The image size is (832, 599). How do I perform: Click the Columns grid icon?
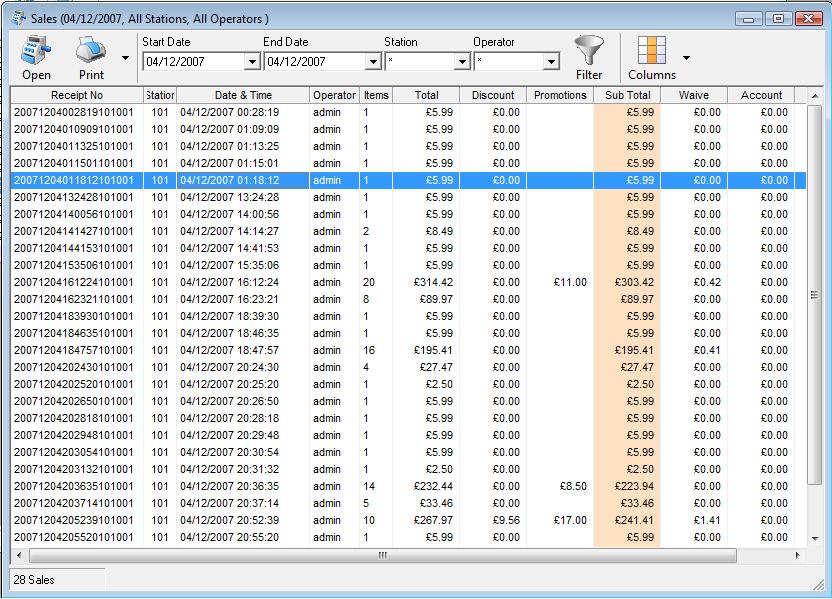click(651, 50)
